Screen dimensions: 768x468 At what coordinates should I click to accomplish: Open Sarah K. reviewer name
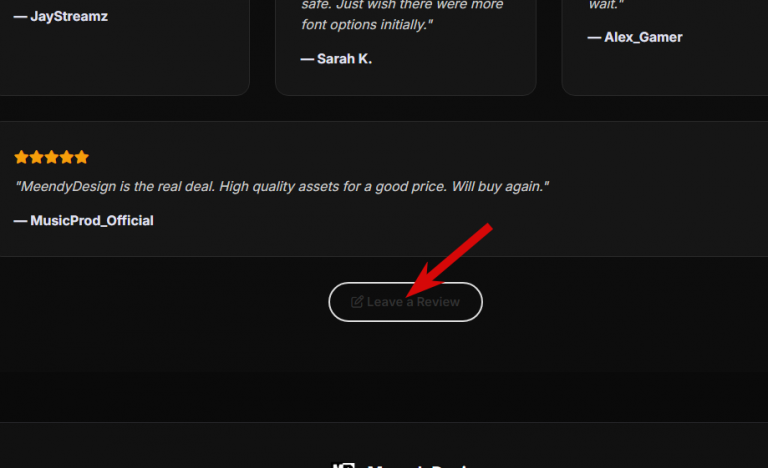tap(344, 59)
